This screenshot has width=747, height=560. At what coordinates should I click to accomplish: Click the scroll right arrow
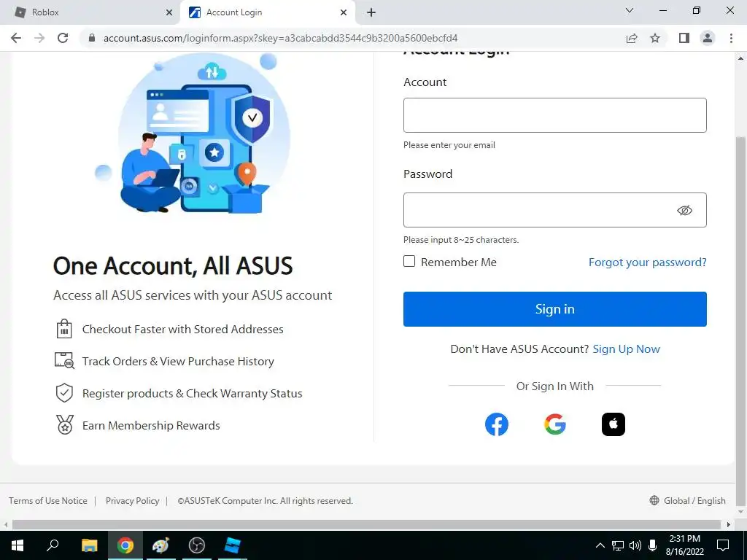pyautogui.click(x=729, y=524)
